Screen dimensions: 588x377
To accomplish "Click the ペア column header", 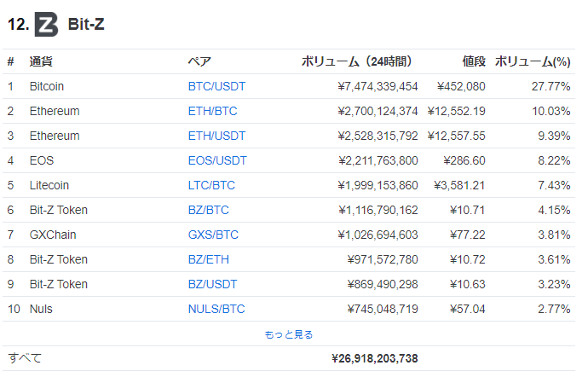I will click(199, 61).
